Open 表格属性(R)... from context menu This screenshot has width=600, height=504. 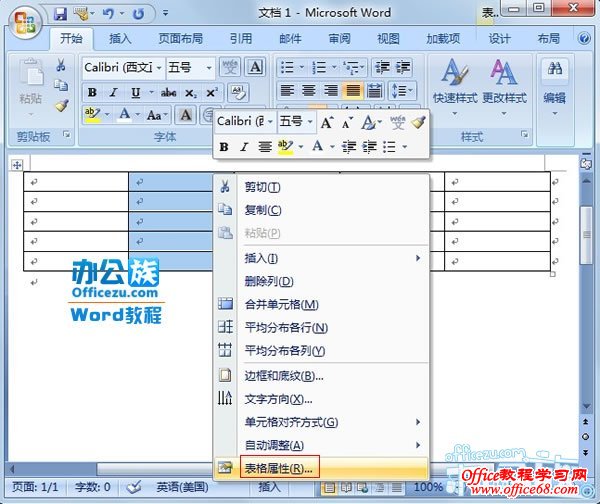(321, 468)
